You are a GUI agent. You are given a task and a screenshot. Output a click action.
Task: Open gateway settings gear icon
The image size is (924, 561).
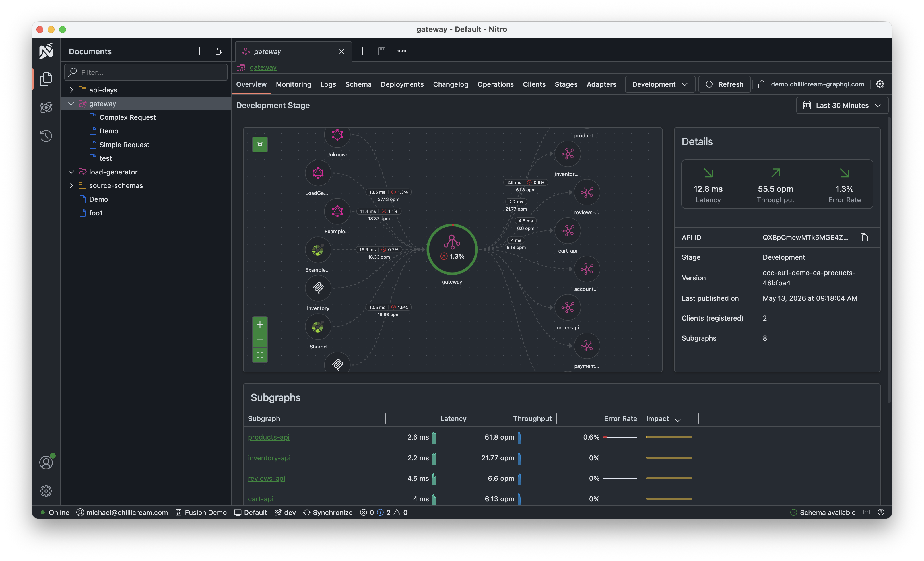(x=880, y=84)
